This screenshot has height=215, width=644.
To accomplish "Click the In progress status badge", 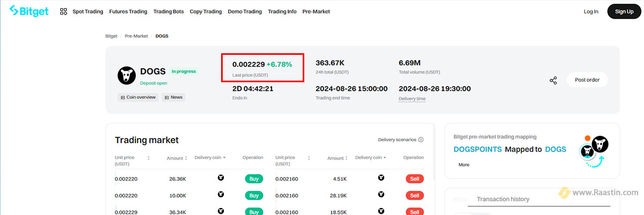I will 184,71.
